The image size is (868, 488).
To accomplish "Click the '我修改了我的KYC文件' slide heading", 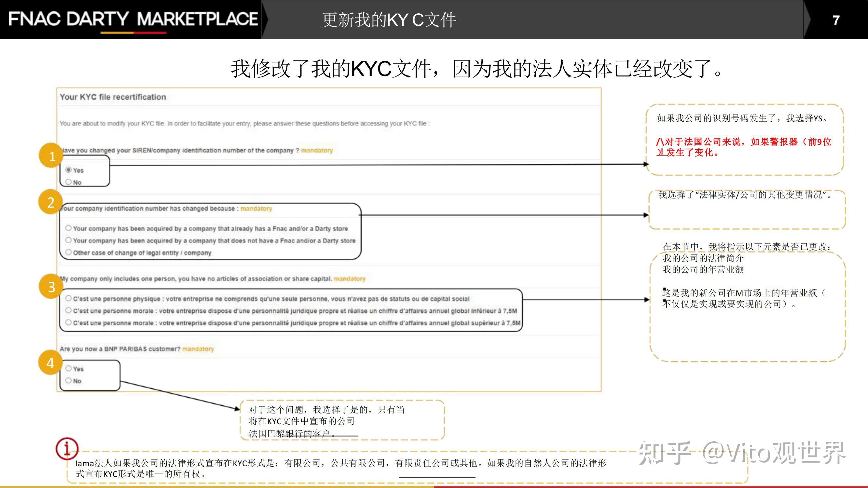I will pos(477,69).
